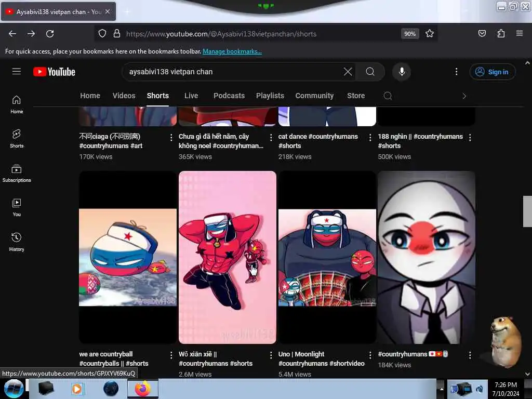Open the browser extensions puzzle icon
532x399 pixels.
[501, 33]
